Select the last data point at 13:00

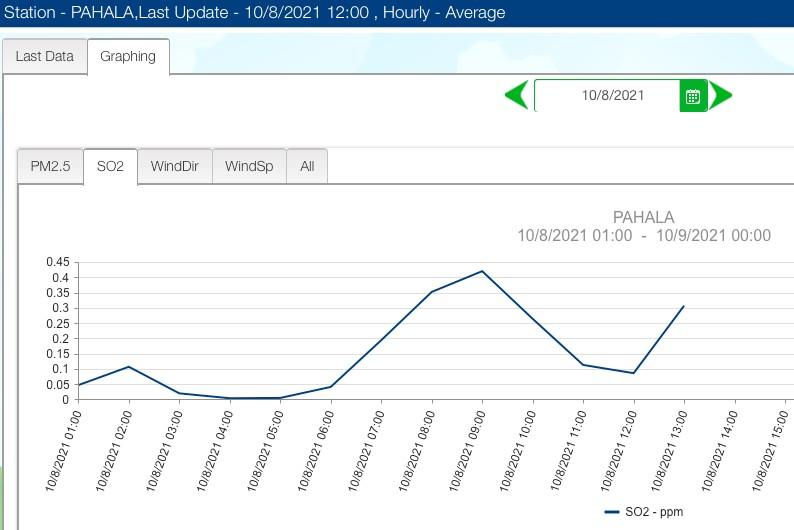point(684,306)
